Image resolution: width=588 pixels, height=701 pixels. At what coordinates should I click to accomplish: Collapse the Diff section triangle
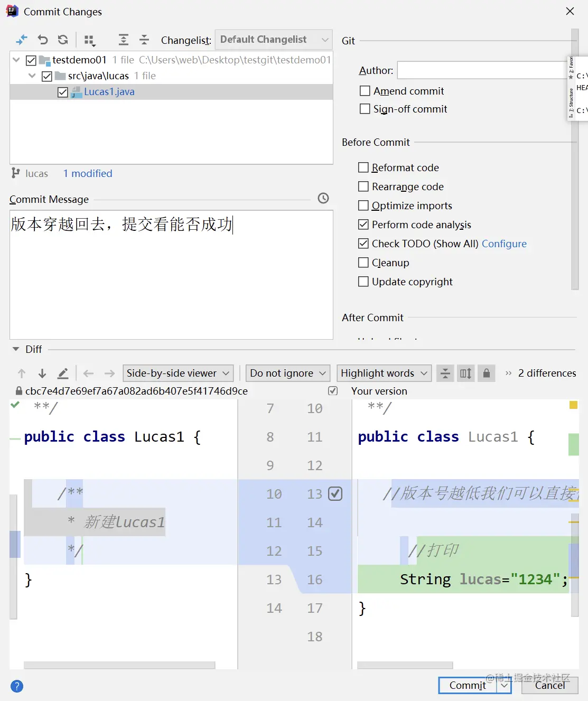tap(16, 349)
